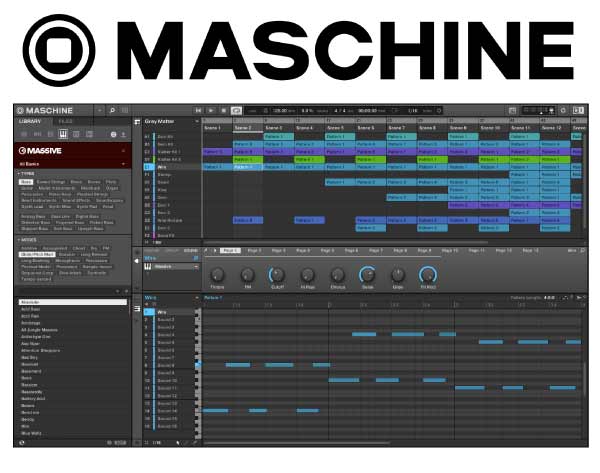Screen dimensions: 600x473
Task: Click the purple pattern under Scene 1
Action: pyautogui.click(x=217, y=152)
